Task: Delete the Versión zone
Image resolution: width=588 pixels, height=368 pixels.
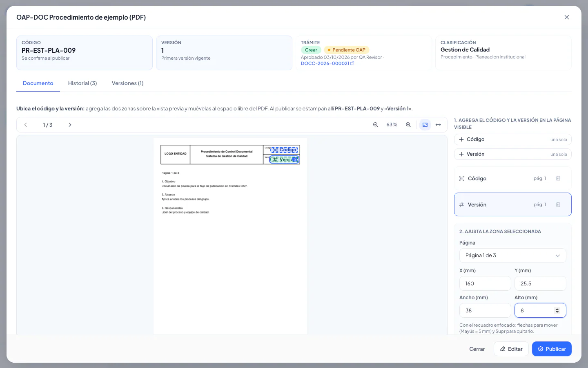Action: 558,204
